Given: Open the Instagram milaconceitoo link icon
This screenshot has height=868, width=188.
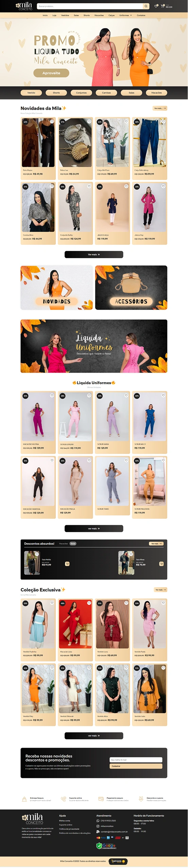Looking at the screenshot, I should tap(98, 826).
